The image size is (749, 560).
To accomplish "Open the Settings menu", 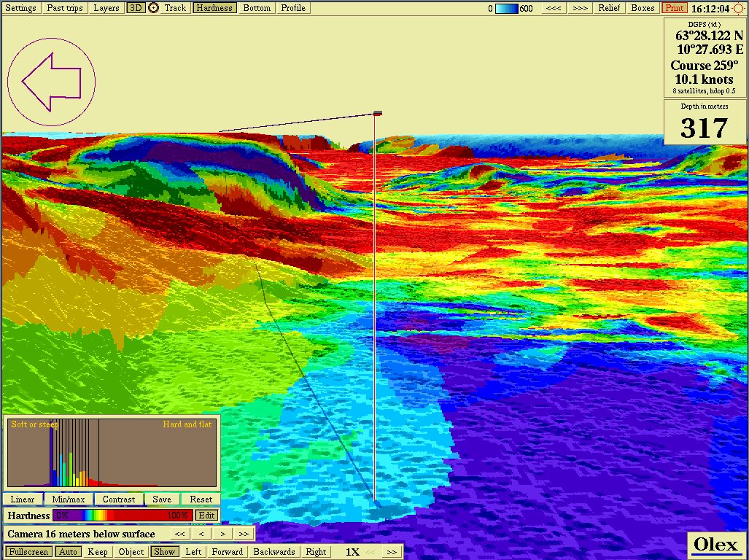I will point(20,8).
